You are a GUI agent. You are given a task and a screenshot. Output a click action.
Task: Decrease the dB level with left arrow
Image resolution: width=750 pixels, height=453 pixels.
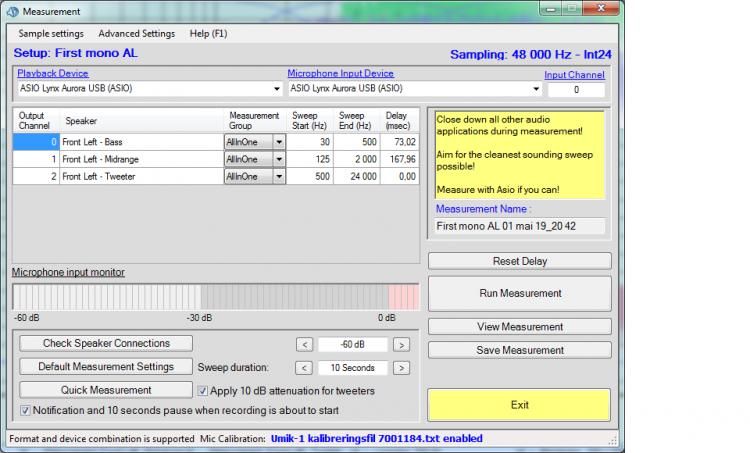(305, 344)
